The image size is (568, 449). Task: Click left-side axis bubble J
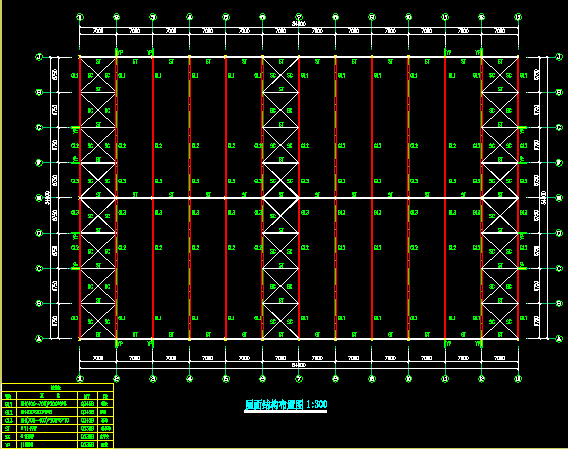pos(39,57)
